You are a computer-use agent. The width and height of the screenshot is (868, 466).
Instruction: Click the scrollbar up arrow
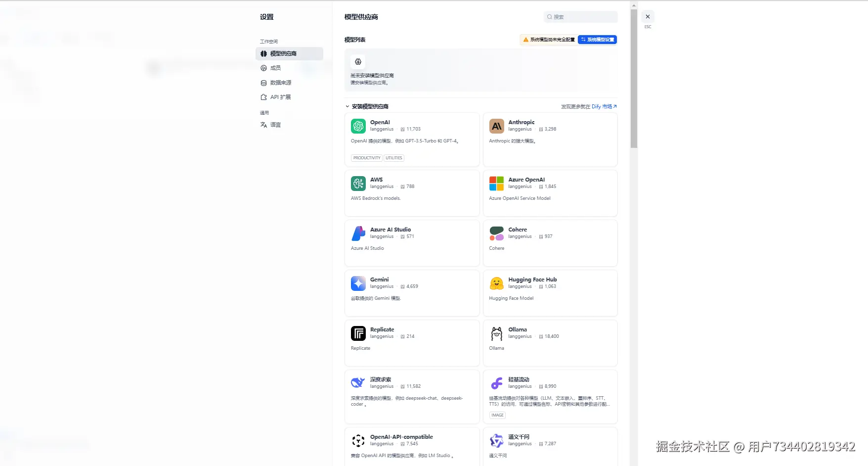coord(634,5)
